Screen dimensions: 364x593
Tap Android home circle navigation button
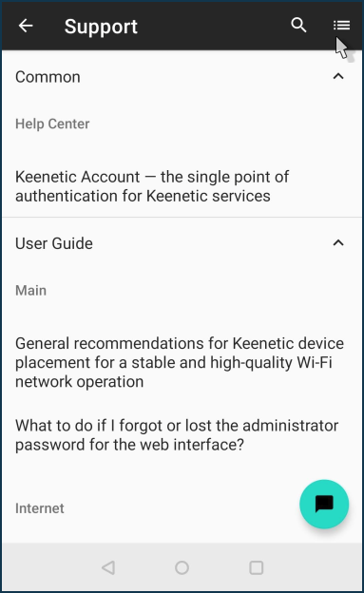(182, 567)
